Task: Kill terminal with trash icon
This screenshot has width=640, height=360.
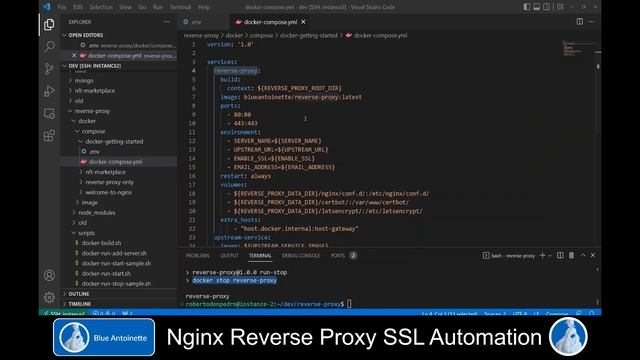Action: [571, 256]
